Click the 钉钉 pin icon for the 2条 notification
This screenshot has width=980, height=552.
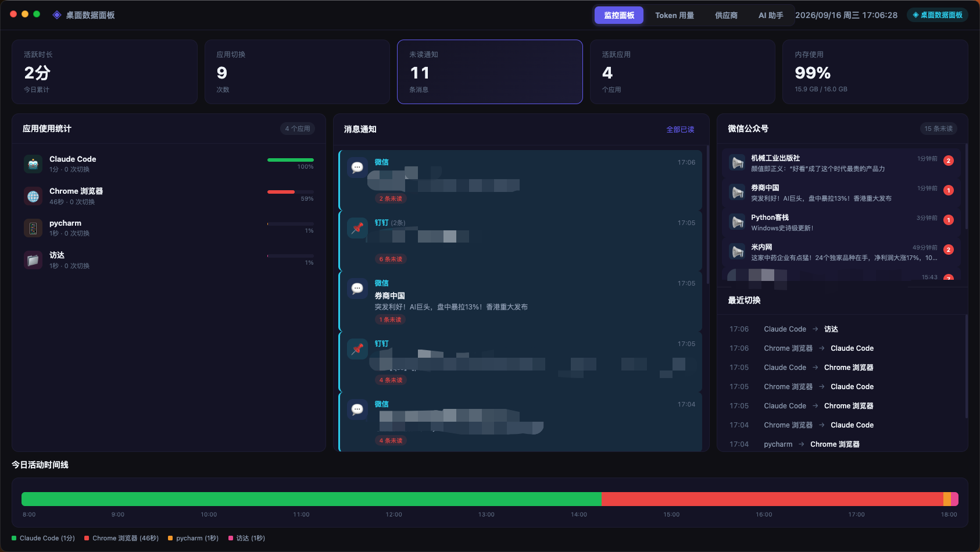click(x=357, y=228)
